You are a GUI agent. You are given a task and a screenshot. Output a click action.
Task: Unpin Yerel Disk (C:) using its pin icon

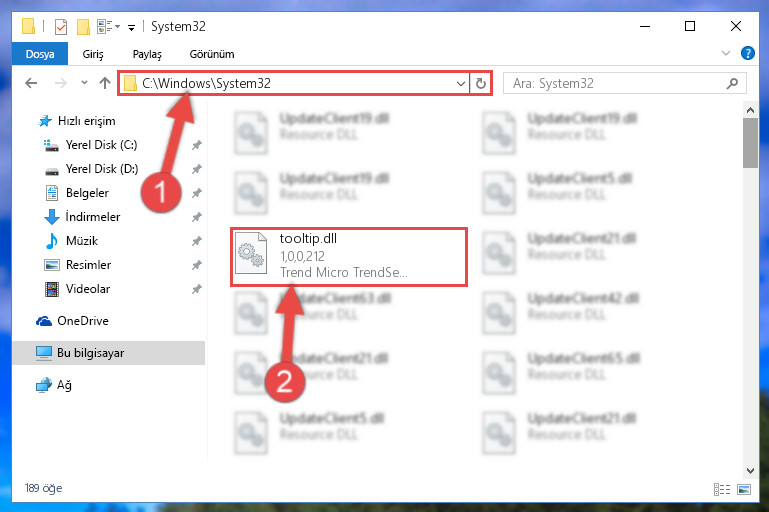tap(196, 145)
